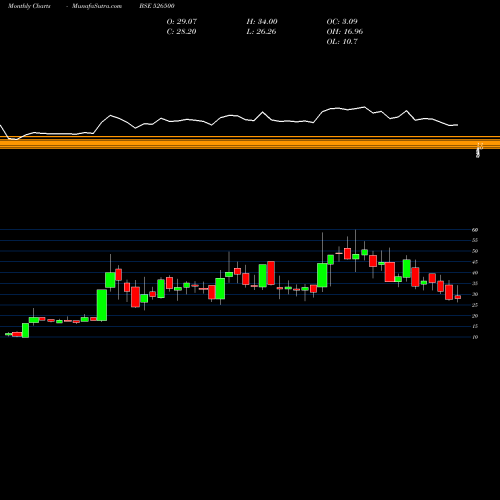Select the 55 price axis label

475,240
